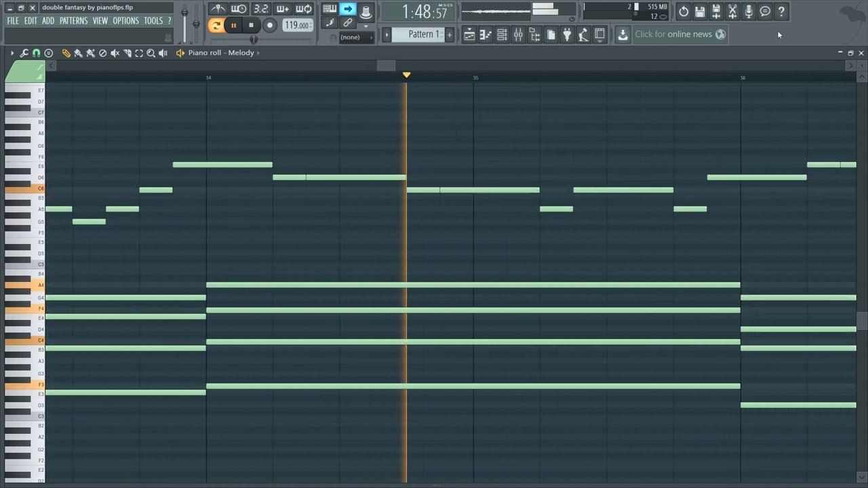The image size is (868, 488).
Task: Open the help question mark icon
Action: tap(781, 11)
